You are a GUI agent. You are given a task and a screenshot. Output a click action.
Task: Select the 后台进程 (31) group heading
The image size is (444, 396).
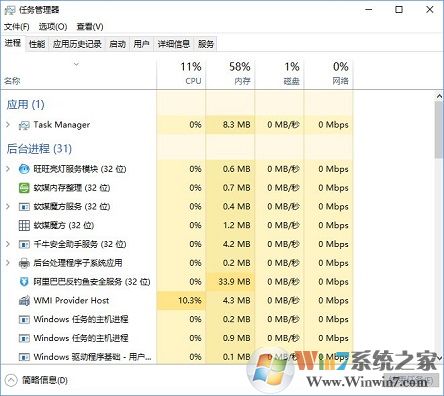coord(39,148)
